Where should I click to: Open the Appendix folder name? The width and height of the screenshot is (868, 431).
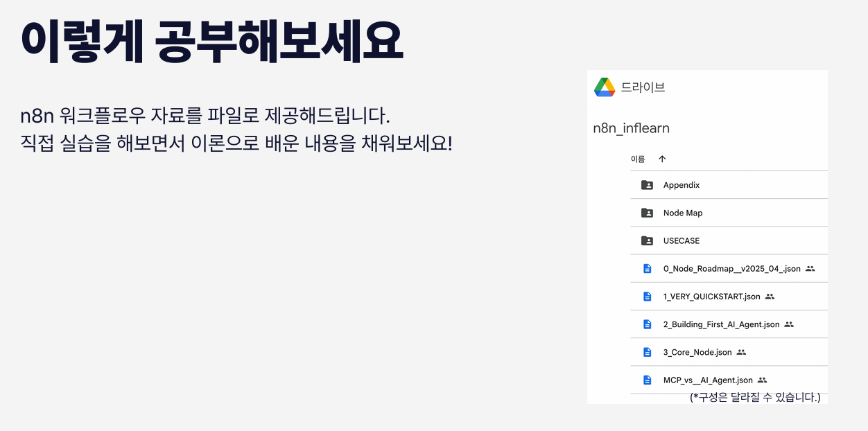682,185
